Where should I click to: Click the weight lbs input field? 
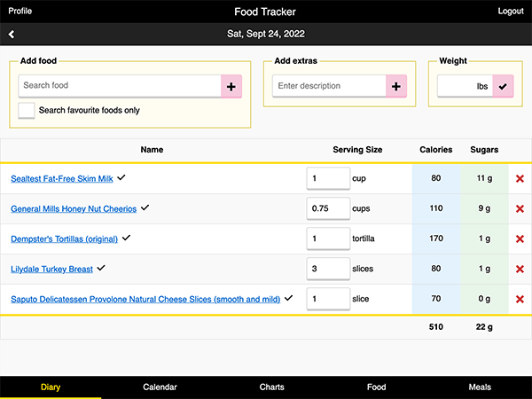[465, 86]
